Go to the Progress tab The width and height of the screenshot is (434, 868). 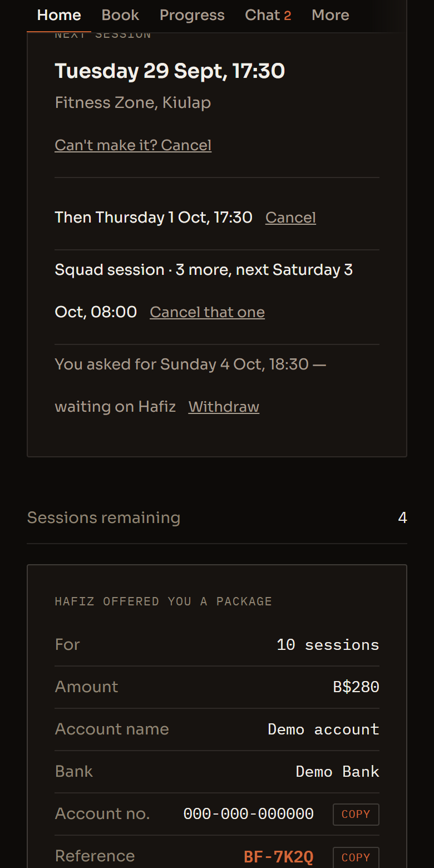pos(192,15)
